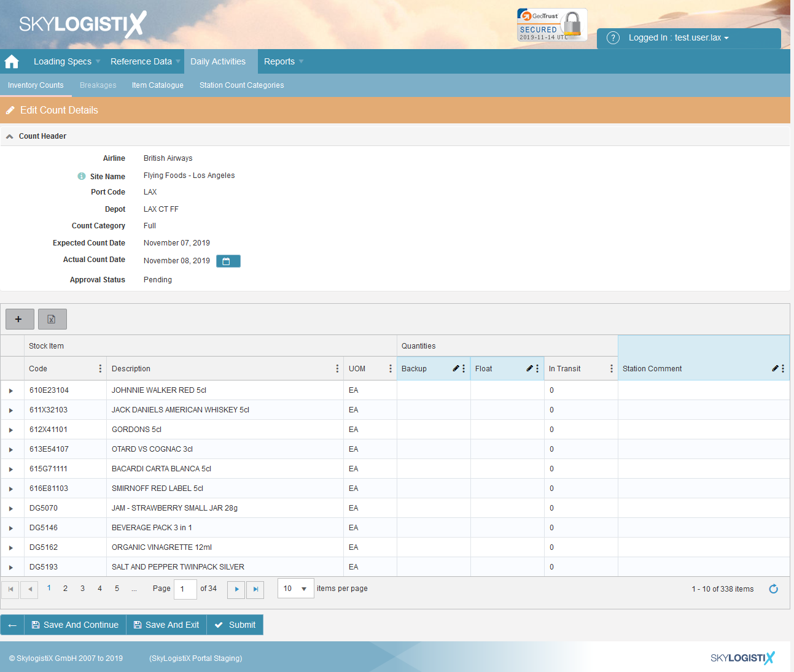
Task: Export the count to Excel
Action: (x=52, y=319)
